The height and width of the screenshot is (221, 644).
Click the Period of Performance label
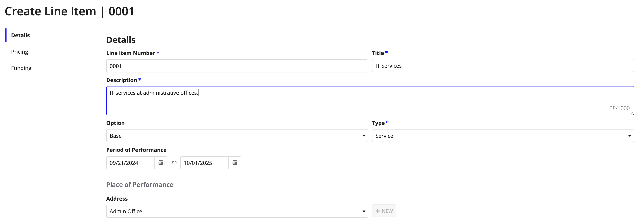136,150
